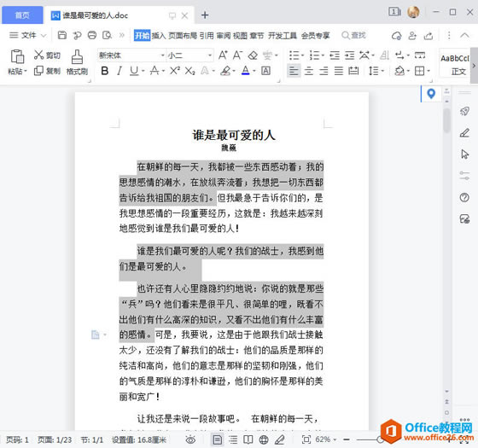Toggle Underline formatting
478x448 pixels.
134,71
